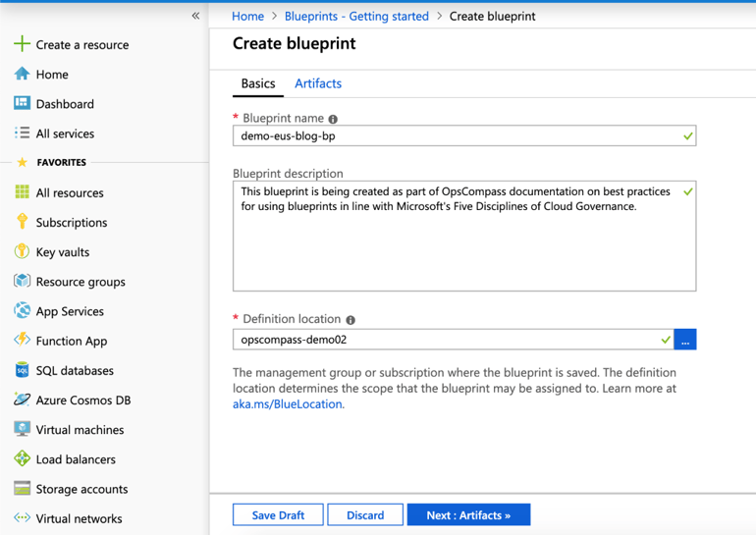Click the Key vaults icon
Image resolution: width=756 pixels, height=535 pixels.
[22, 251]
